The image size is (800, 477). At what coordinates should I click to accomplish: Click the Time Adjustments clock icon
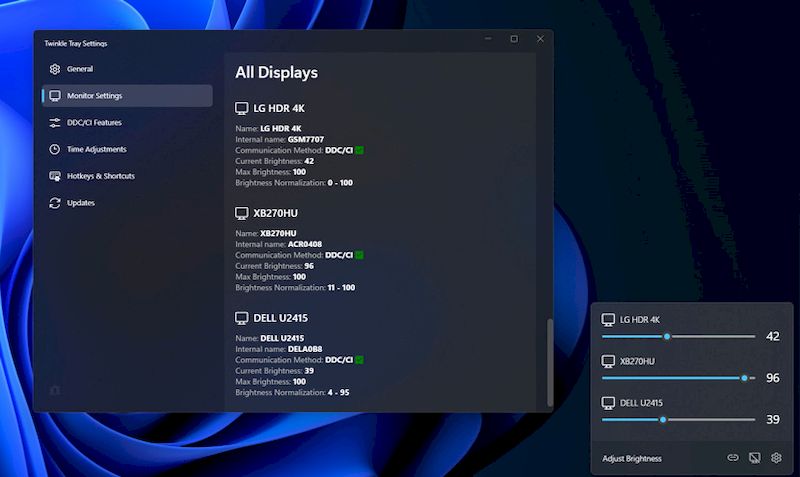[55, 149]
